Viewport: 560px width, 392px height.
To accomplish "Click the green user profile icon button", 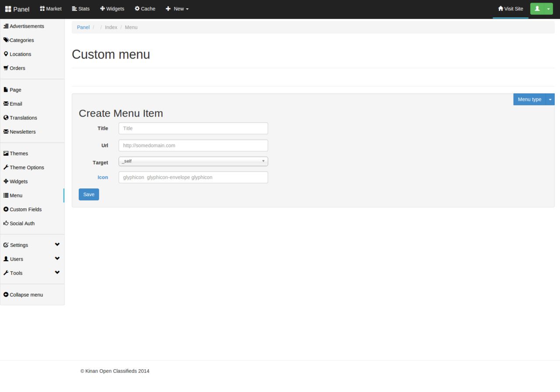I will (x=537, y=9).
